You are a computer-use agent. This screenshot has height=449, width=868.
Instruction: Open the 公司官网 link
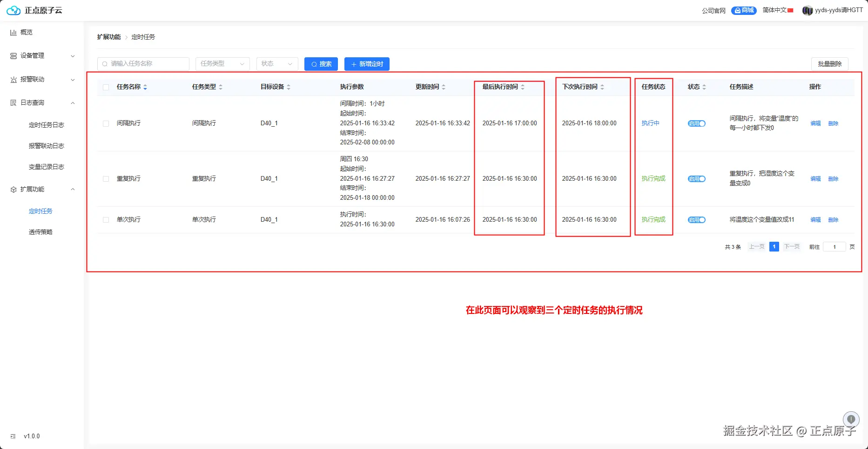713,11
